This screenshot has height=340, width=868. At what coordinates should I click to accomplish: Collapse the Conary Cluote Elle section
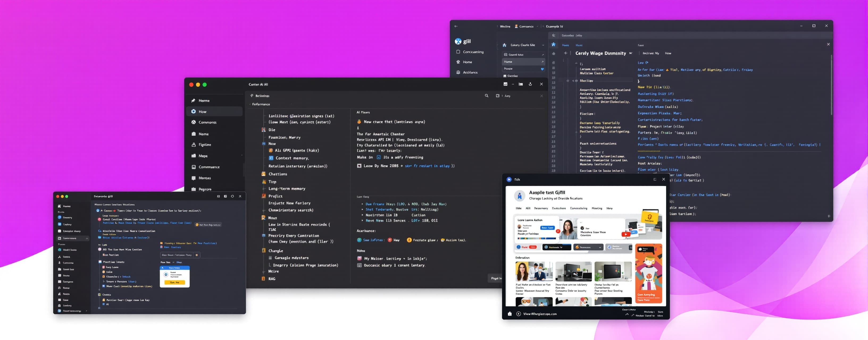point(543,45)
